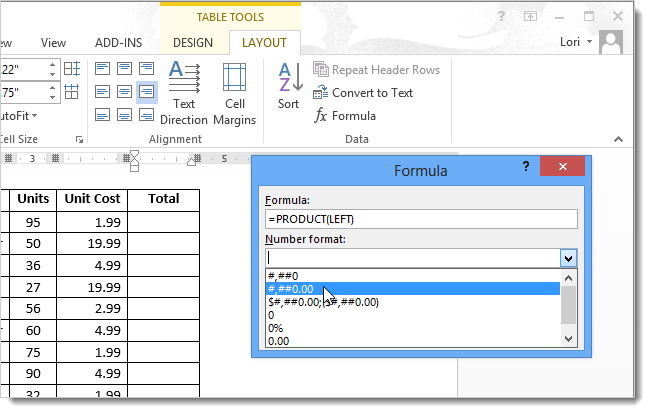Click the Formula button in ribbon
The image size is (650, 413).
[346, 116]
